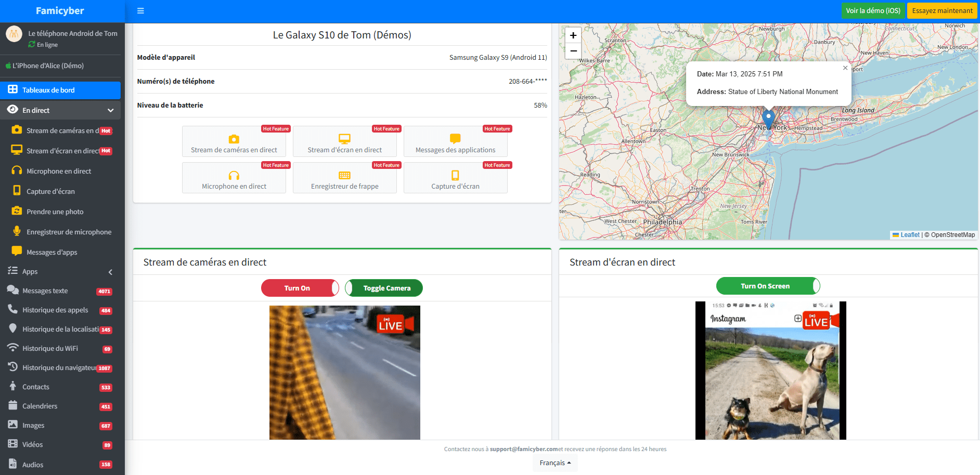
Task: Click the 58% battery level value
Action: pyautogui.click(x=540, y=105)
